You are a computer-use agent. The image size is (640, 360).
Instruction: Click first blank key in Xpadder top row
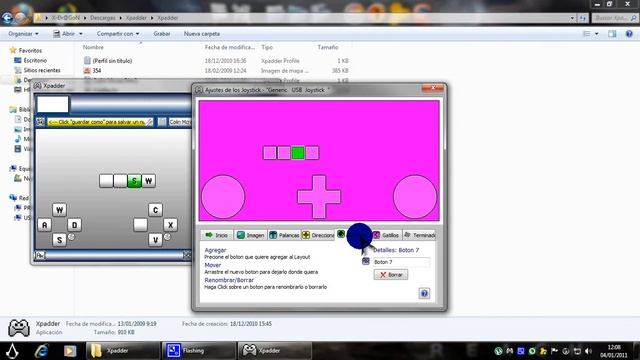pyautogui.click(x=106, y=181)
